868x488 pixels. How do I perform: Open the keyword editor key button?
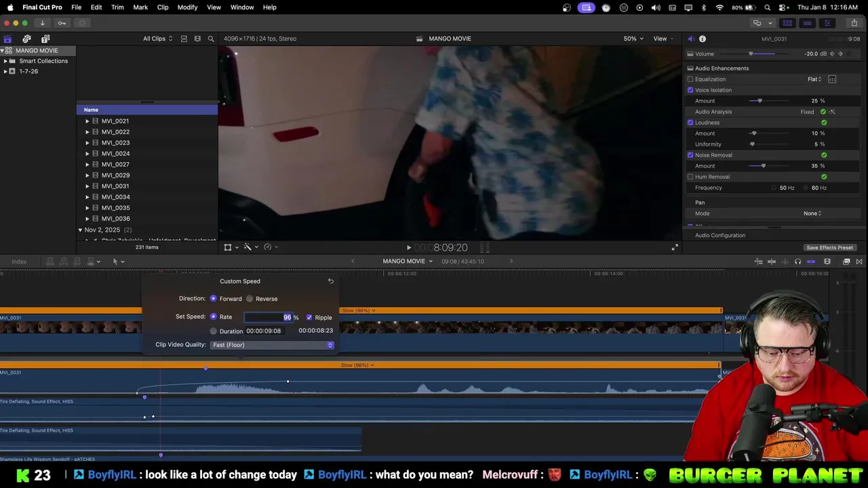(62, 23)
